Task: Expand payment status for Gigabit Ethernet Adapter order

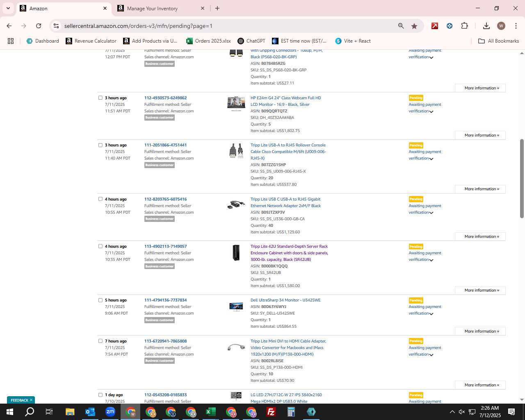Action: click(x=431, y=213)
